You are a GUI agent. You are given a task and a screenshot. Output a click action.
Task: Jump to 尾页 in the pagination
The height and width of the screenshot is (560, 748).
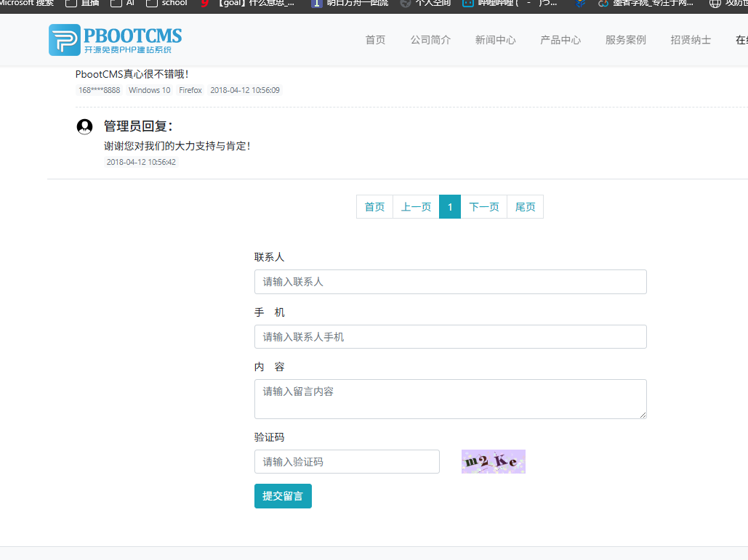coord(525,207)
